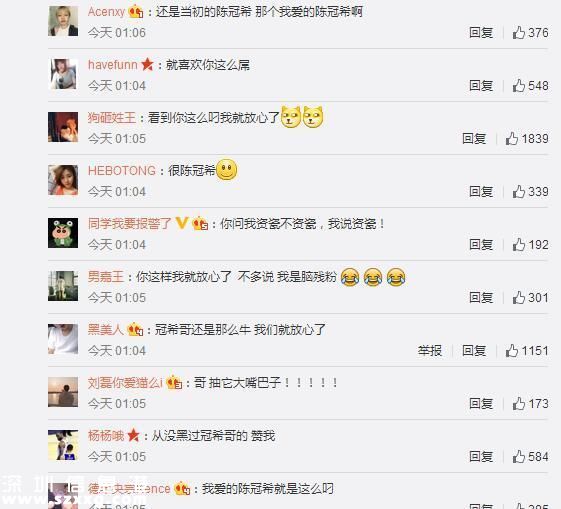Click the orange V verified badge

182,223
